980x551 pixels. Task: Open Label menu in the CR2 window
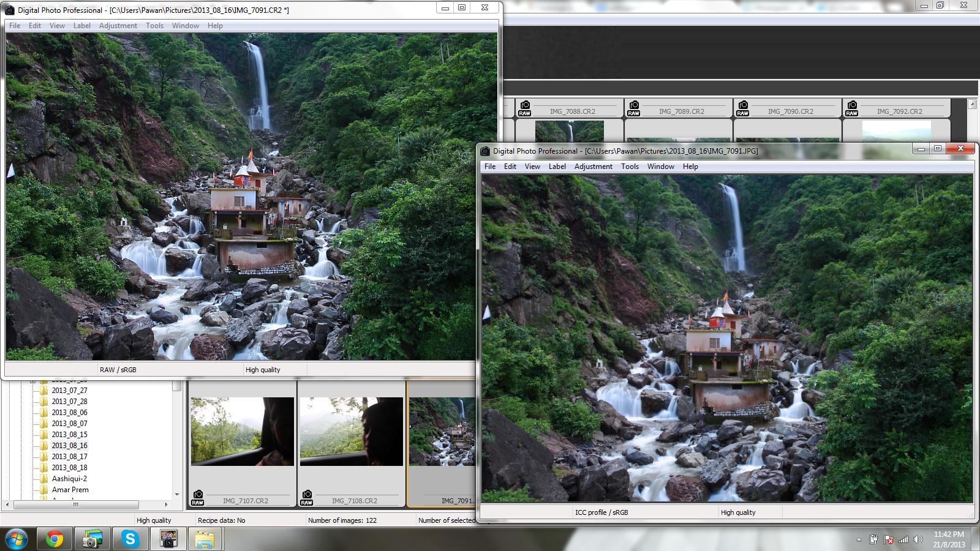(x=82, y=26)
